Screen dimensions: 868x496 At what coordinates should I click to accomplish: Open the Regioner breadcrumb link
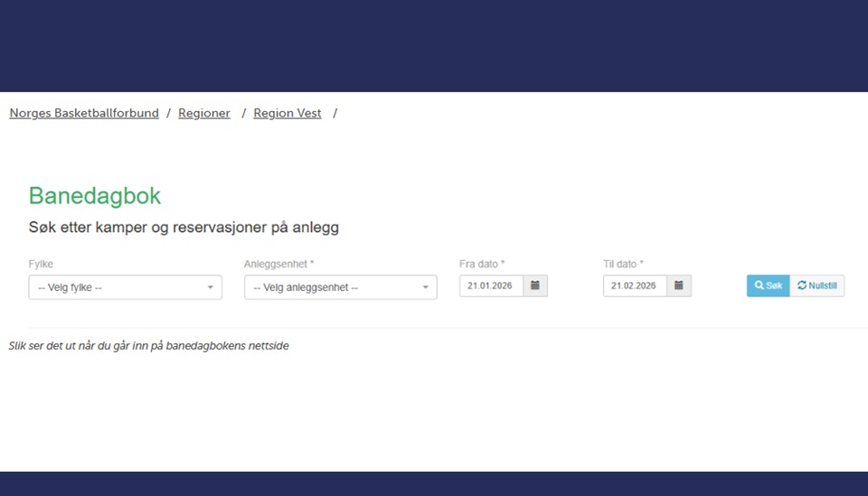204,113
